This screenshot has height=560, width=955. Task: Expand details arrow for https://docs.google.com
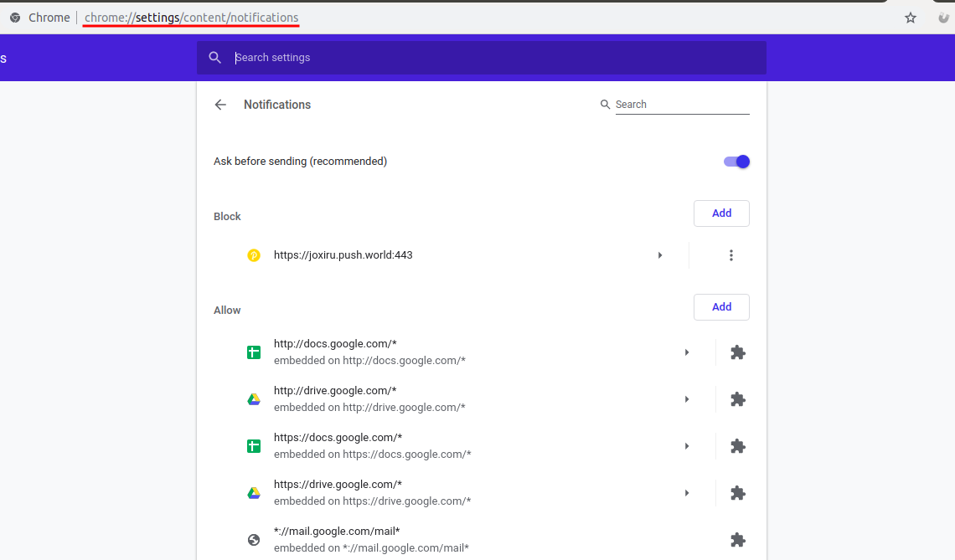687,446
